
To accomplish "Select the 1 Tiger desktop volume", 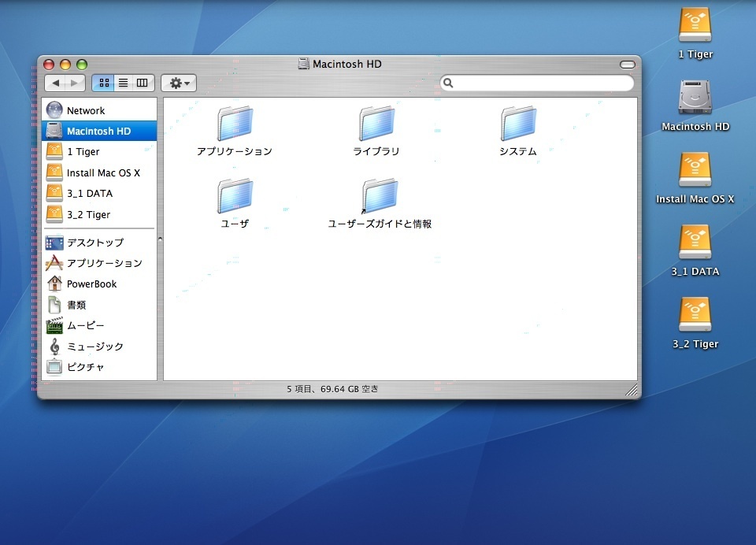I will (695, 26).
